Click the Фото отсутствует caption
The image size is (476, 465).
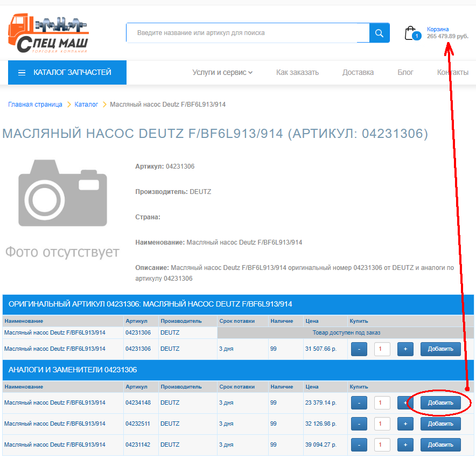tap(62, 252)
